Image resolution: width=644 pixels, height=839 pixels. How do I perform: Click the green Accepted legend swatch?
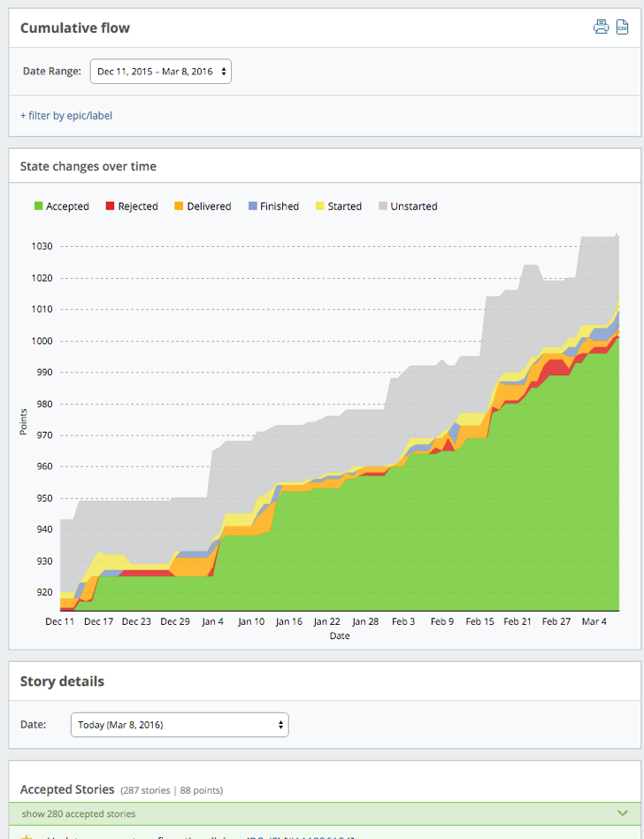(38, 206)
